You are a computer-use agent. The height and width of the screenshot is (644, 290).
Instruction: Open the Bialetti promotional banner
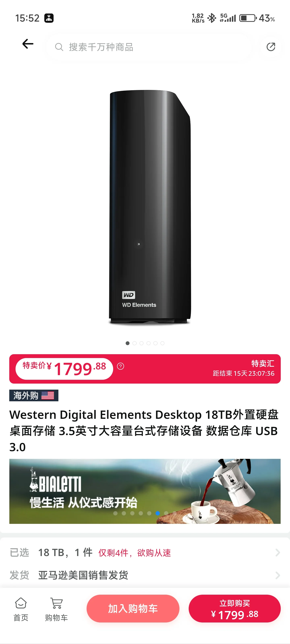(145, 491)
